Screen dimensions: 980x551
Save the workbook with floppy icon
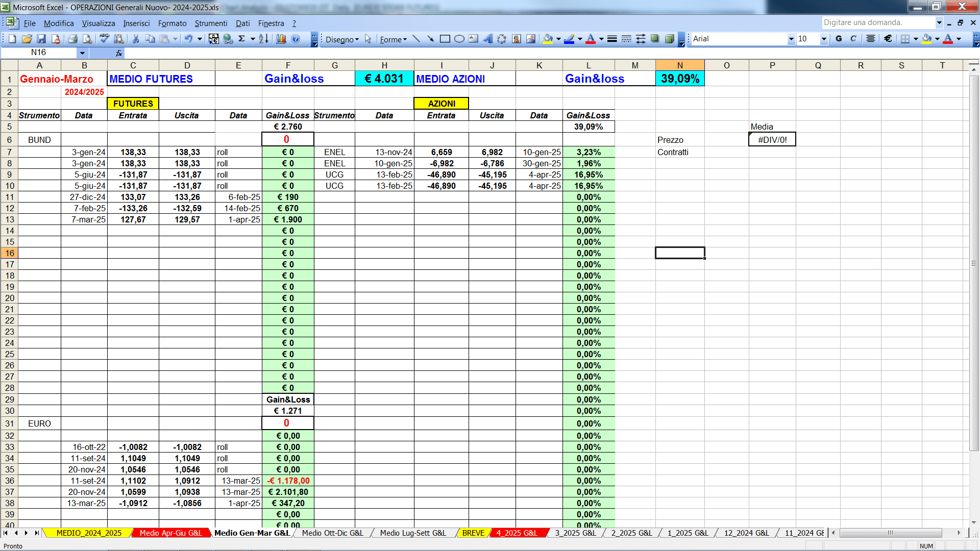(41, 39)
